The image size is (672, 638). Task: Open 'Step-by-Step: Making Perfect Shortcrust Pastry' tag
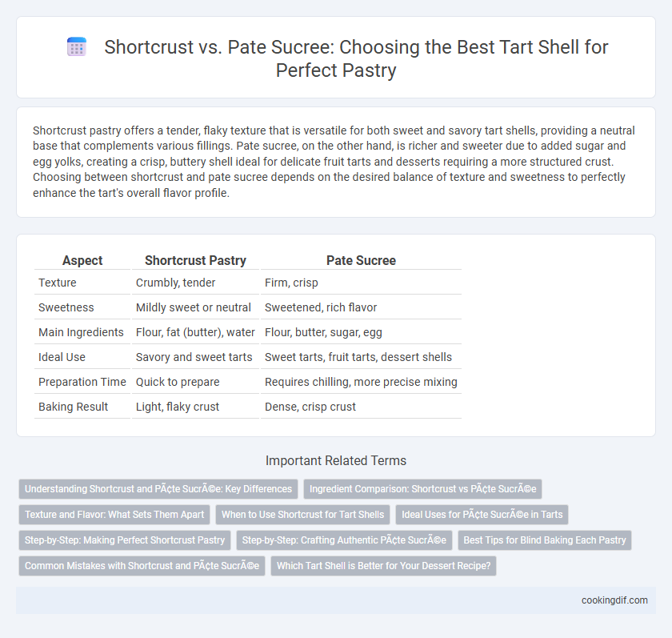(125, 540)
